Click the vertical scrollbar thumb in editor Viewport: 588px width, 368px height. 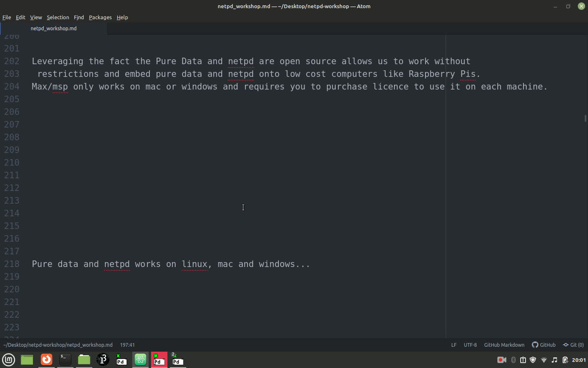586,118
